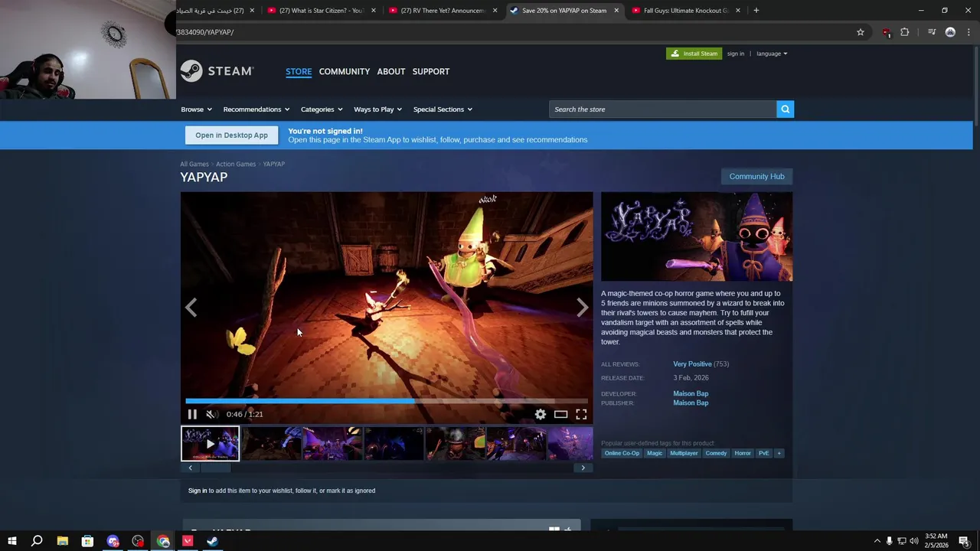Open the Community Hub

pos(756,176)
